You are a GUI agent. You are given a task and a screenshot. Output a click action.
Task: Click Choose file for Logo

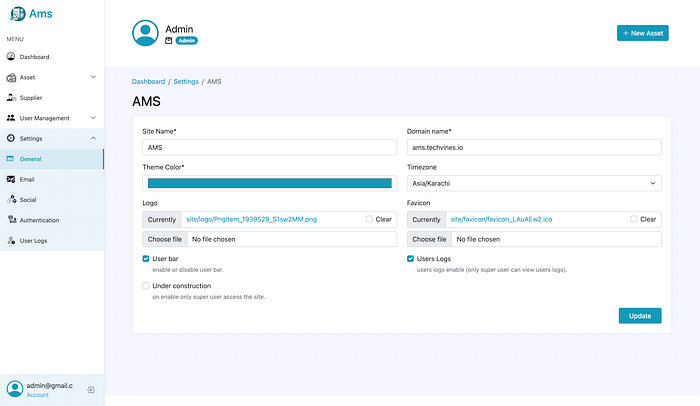(165, 239)
